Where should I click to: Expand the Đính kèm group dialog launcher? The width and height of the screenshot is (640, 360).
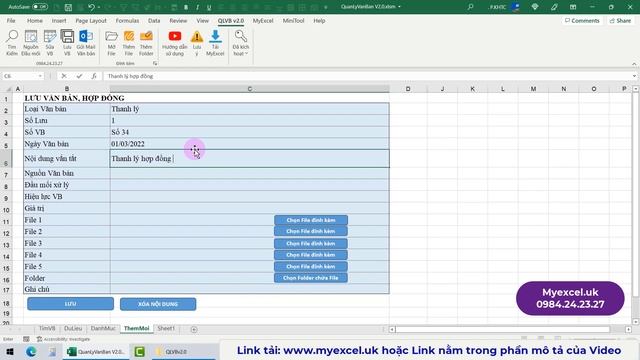155,63
